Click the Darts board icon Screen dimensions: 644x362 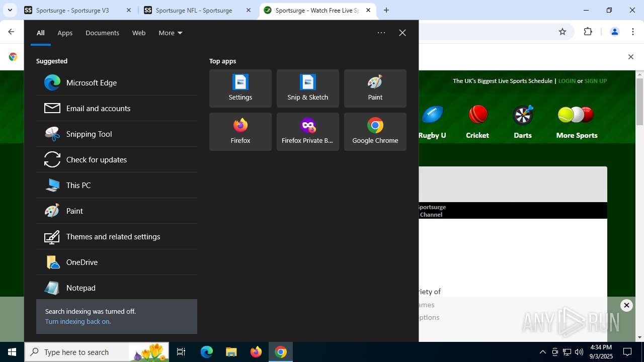coord(523,115)
